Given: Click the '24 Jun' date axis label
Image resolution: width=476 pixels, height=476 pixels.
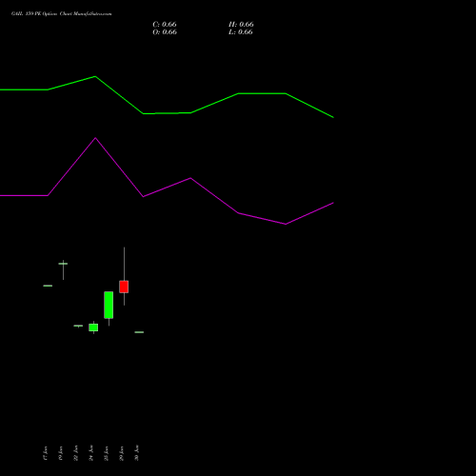Looking at the screenshot, I should 90,453.
